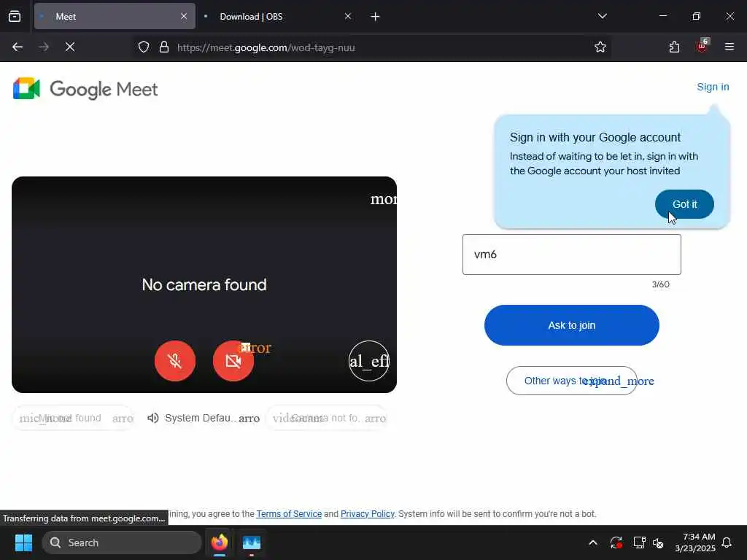Image resolution: width=747 pixels, height=560 pixels.
Task: Click the name input field containing vm6
Action: 572,254
